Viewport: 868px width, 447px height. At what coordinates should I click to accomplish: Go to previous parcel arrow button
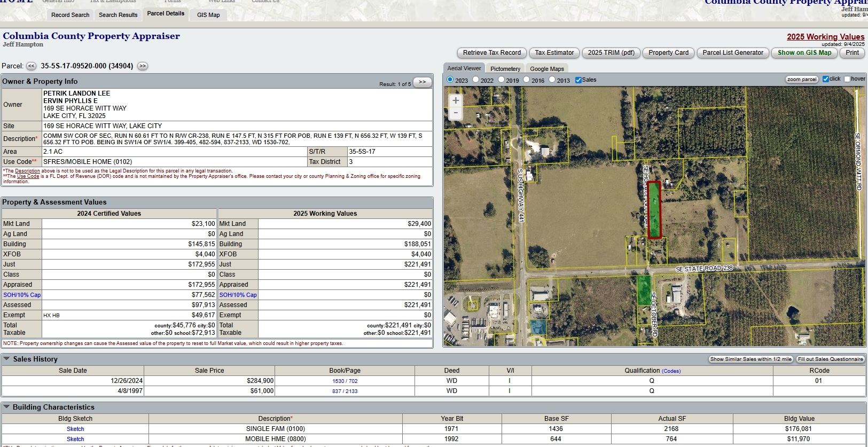coord(32,66)
